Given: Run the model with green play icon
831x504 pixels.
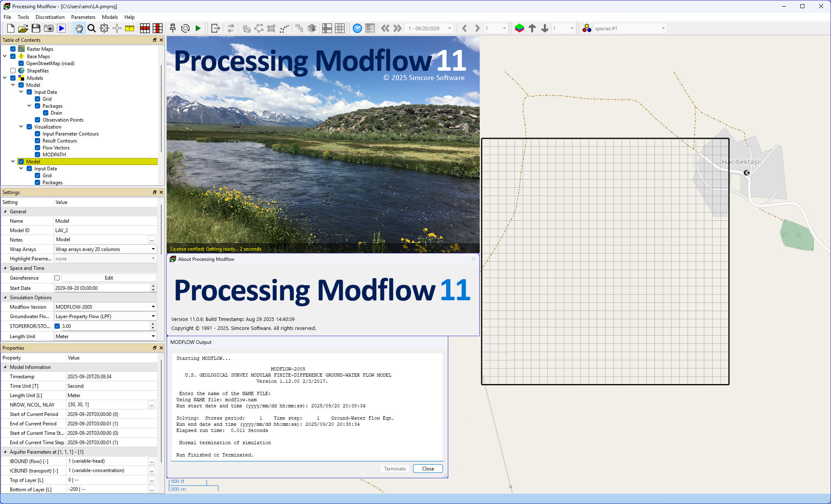Looking at the screenshot, I should click(x=198, y=28).
